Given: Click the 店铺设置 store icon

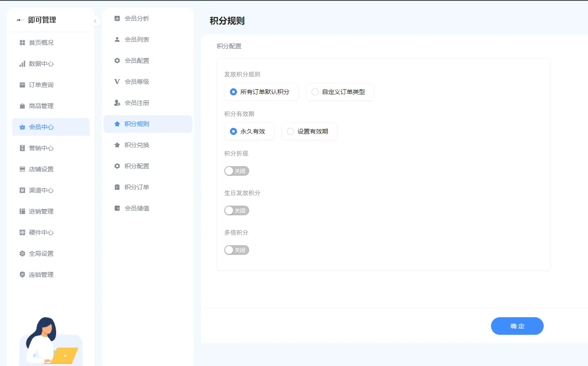Looking at the screenshot, I should (x=22, y=169).
